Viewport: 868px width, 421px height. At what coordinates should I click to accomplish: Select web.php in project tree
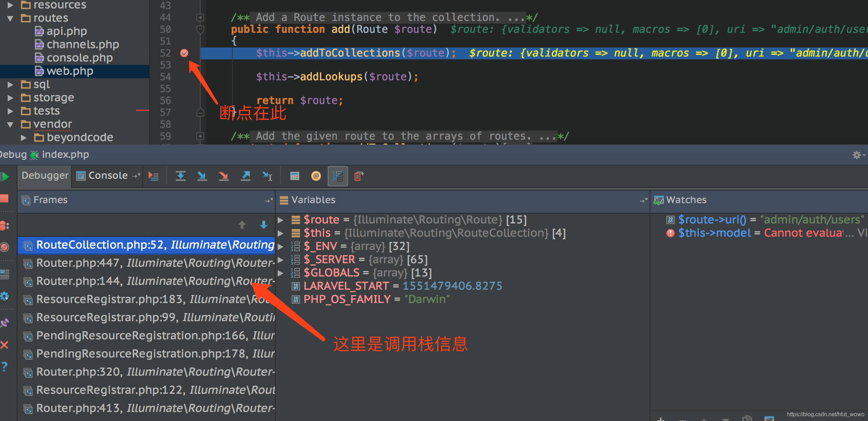[x=75, y=71]
